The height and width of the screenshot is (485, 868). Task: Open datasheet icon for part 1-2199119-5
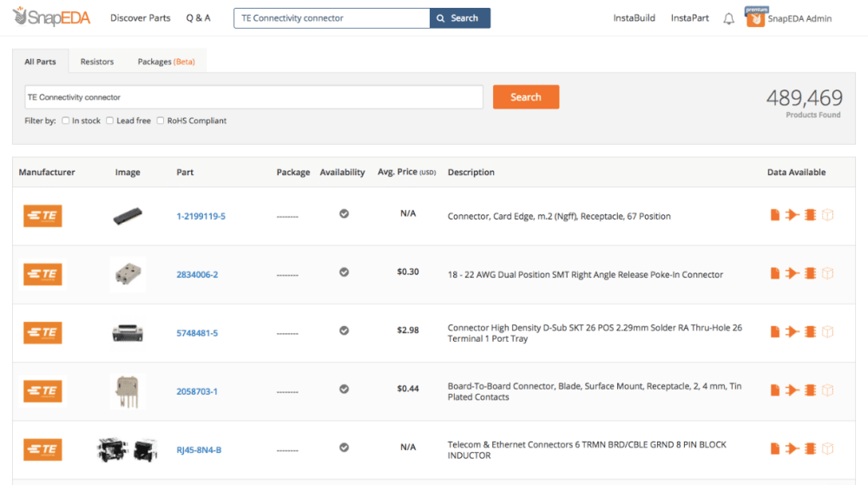tap(775, 215)
